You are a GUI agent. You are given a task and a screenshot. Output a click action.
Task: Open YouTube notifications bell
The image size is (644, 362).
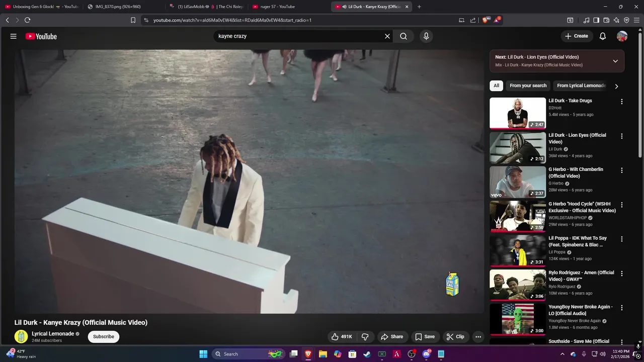(603, 36)
